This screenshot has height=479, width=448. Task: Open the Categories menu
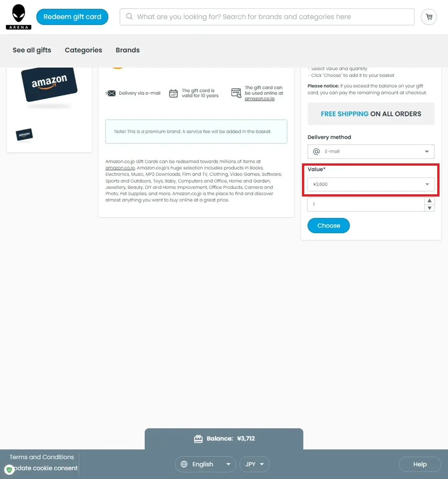(x=83, y=50)
